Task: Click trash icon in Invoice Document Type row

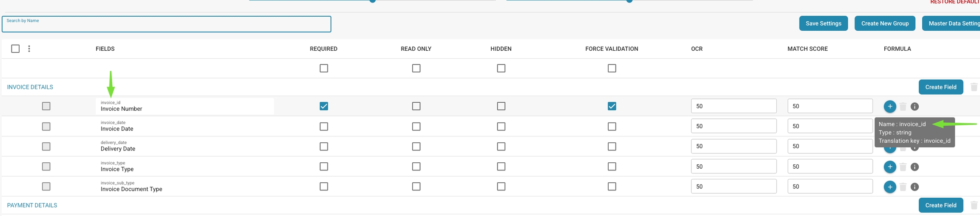Action: [x=903, y=187]
